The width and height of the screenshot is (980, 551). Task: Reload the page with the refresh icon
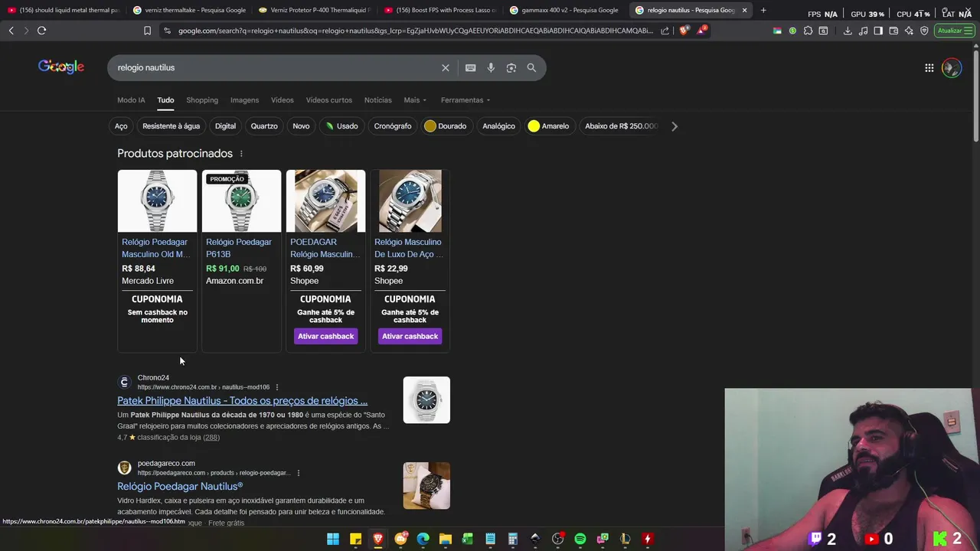click(41, 31)
